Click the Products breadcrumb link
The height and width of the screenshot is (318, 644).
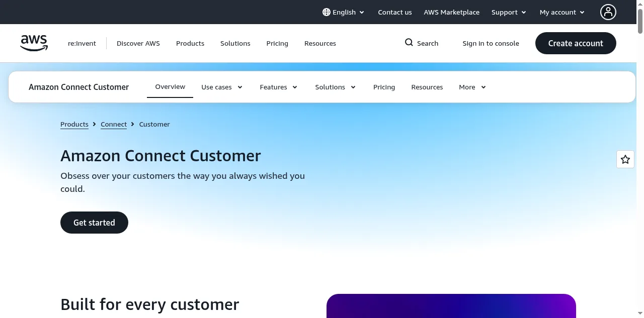[74, 124]
